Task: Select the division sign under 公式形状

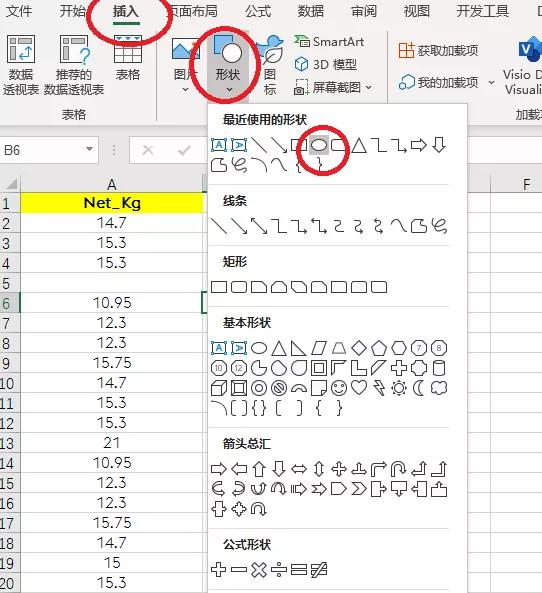Action: pos(279,570)
